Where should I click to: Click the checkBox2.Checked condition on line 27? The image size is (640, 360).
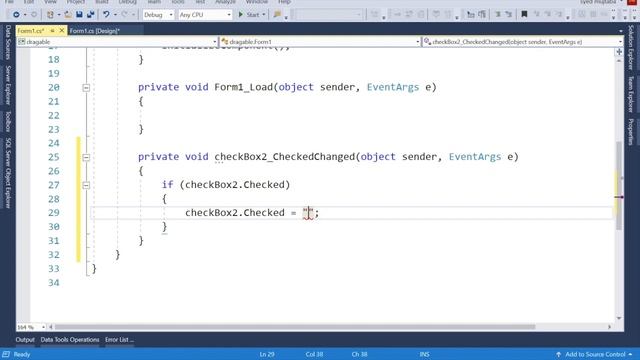235,185
